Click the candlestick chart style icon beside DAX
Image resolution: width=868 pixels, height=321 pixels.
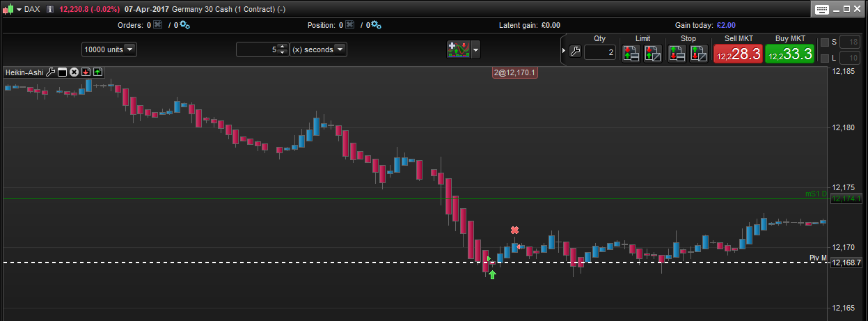coord(8,9)
